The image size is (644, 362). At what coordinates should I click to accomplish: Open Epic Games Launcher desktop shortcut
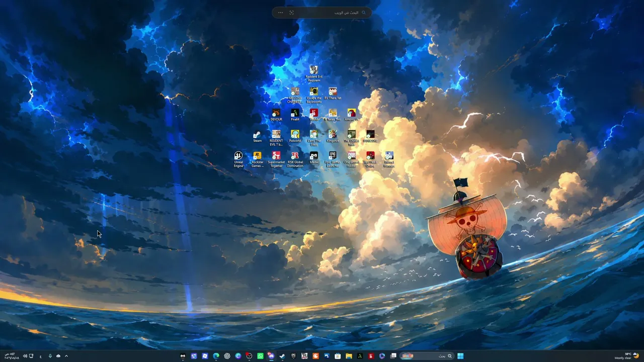(x=333, y=159)
